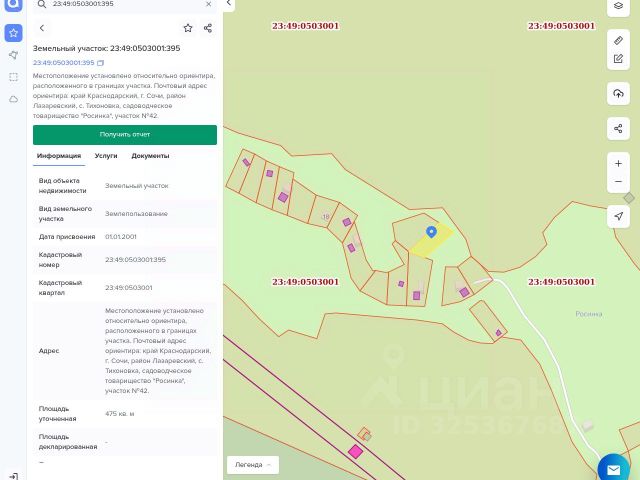Go back with the left arrow
The height and width of the screenshot is (480, 640).
[x=42, y=28]
